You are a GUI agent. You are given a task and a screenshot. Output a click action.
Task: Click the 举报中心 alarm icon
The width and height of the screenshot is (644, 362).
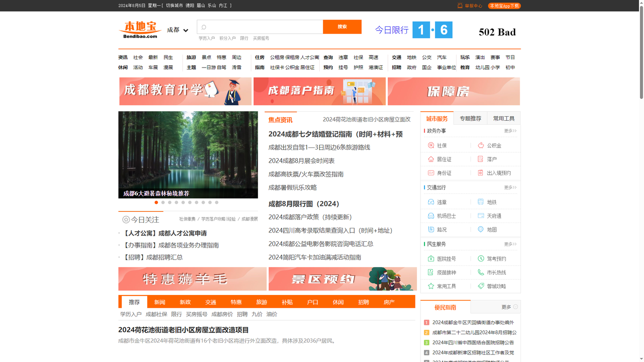coord(460,5)
